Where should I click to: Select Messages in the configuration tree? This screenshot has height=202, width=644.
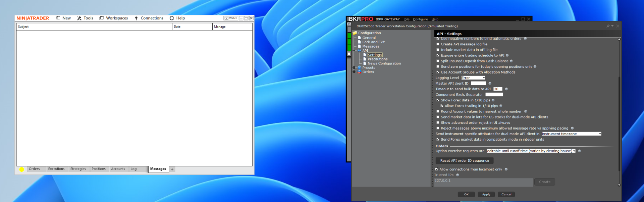(x=371, y=47)
